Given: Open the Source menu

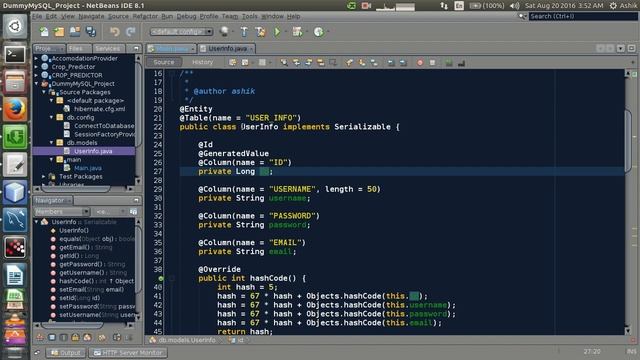Looking at the screenshot, I should coord(118,16).
